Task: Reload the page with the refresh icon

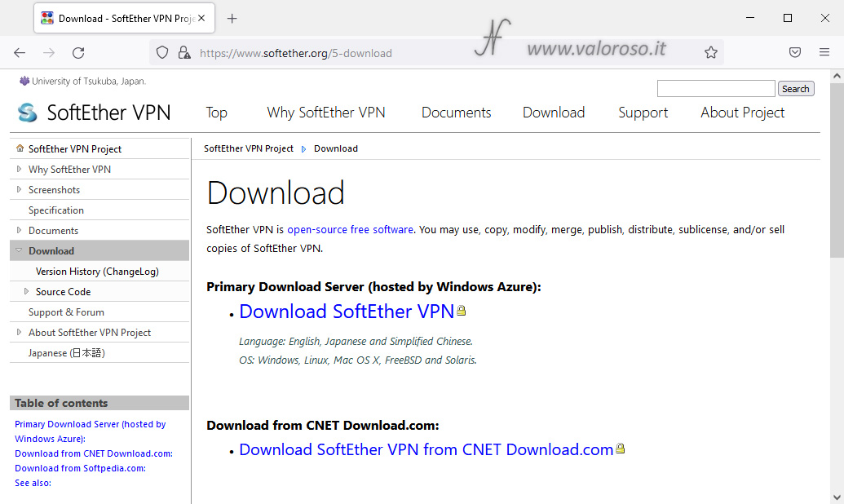Action: 78,53
